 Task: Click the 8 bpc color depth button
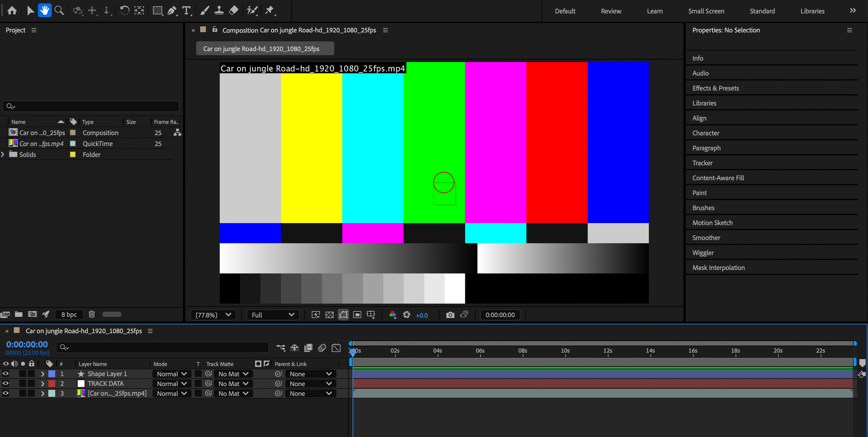coord(69,315)
